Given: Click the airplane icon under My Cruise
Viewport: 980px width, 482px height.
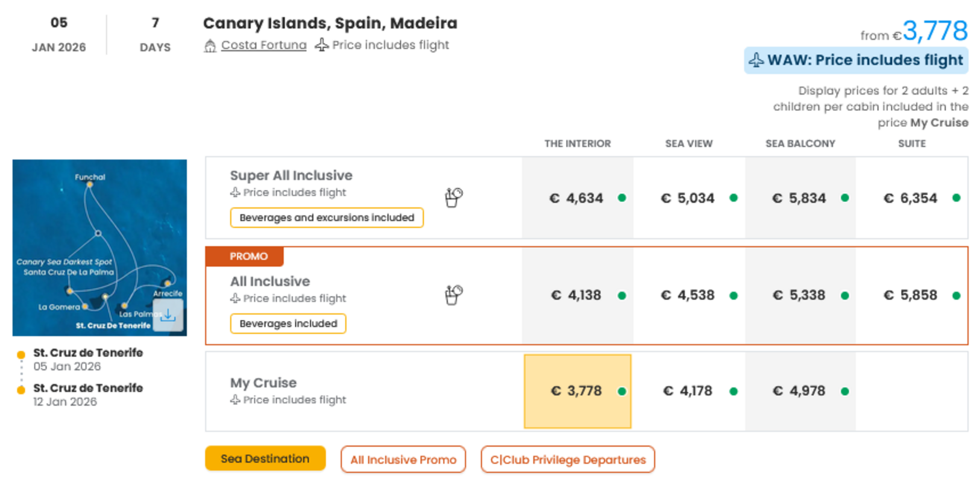Looking at the screenshot, I should (x=235, y=399).
